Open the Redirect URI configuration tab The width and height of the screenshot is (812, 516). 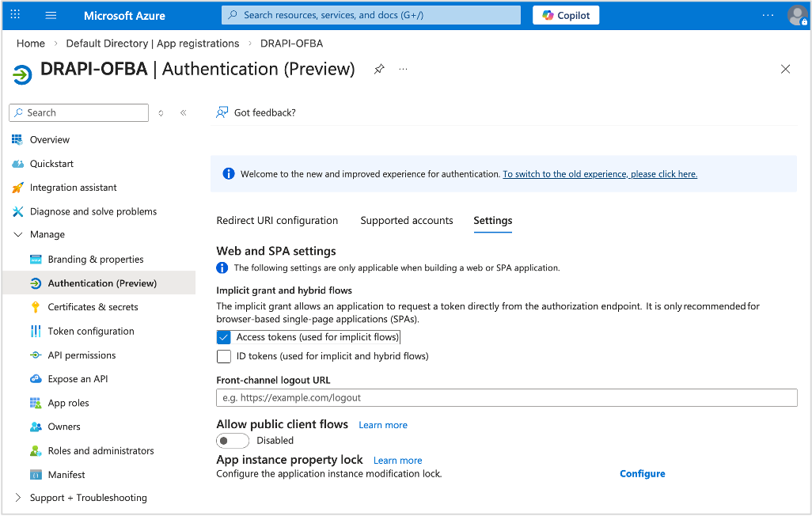(x=277, y=220)
